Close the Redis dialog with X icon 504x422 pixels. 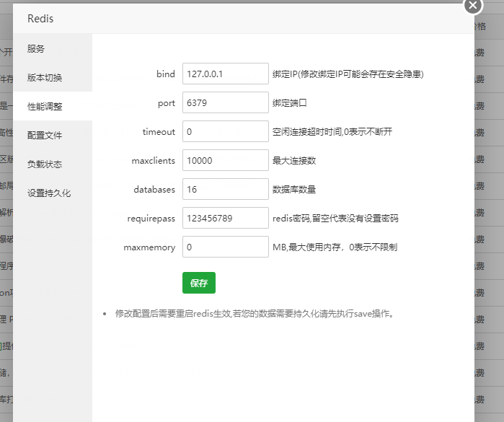click(x=473, y=5)
